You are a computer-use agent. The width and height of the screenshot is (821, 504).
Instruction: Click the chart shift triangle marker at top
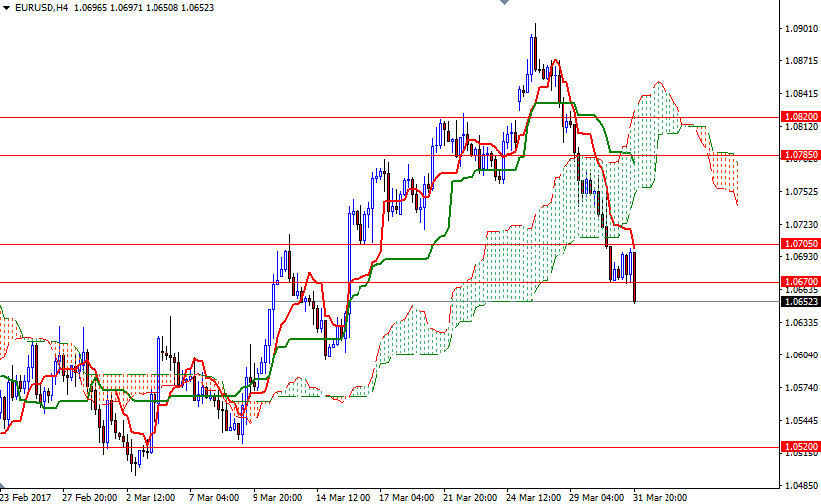504,2
